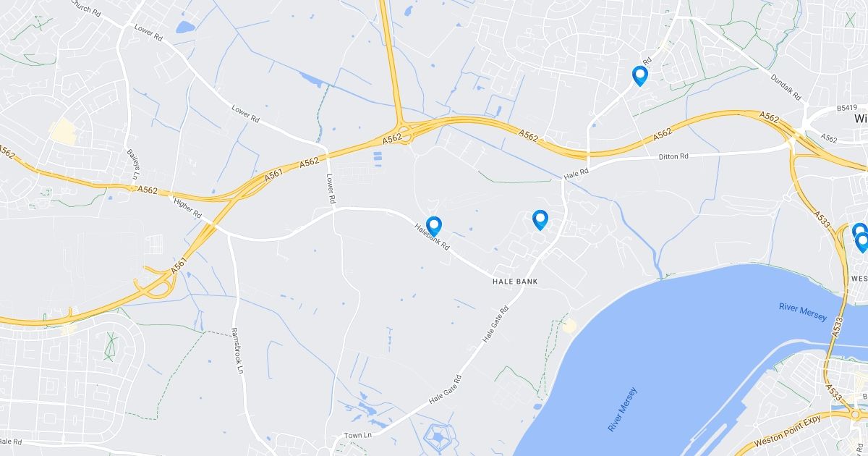The height and width of the screenshot is (456, 868).
Task: Select the Higher Rd label
Action: (188, 208)
